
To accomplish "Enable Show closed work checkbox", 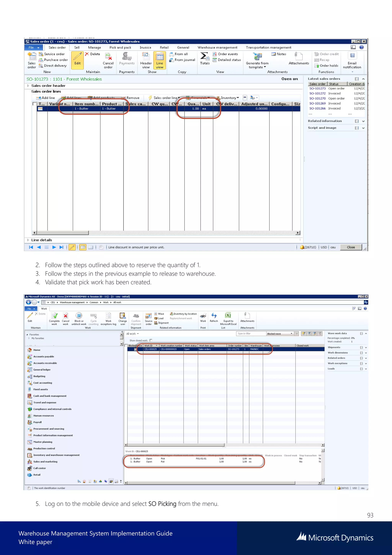I will (x=151, y=340).
